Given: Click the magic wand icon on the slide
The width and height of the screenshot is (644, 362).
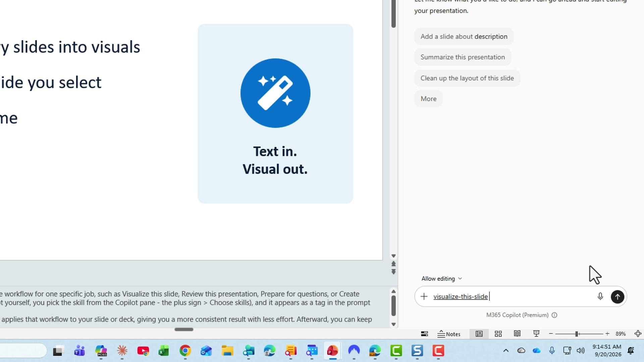Looking at the screenshot, I should pyautogui.click(x=275, y=93).
